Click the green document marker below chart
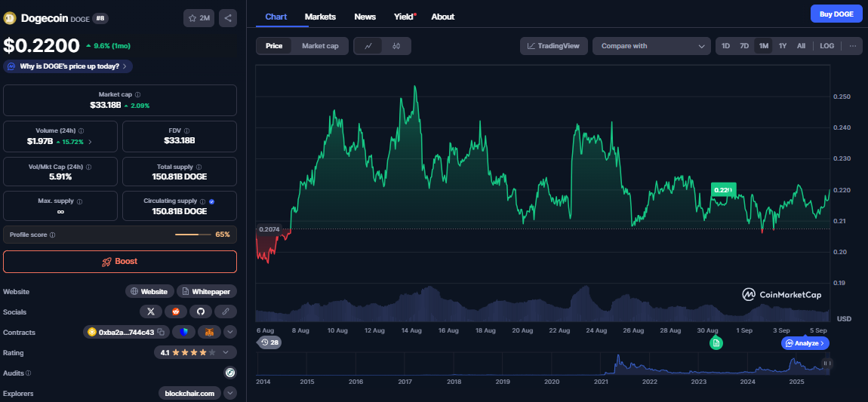This screenshot has width=868, height=402. [x=716, y=343]
